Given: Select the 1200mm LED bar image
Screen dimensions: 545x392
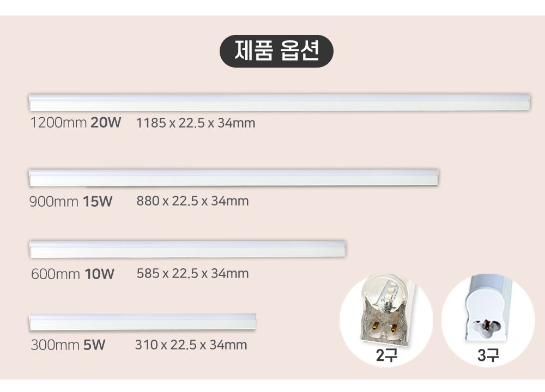Looking at the screenshot, I should click(280, 102).
